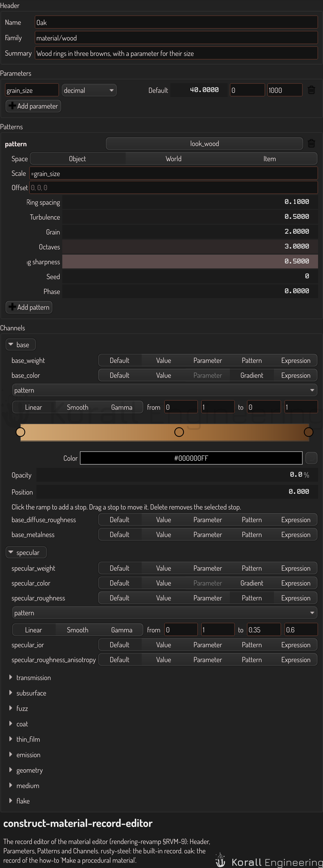Open pattern dropdown under base_color

click(165, 390)
